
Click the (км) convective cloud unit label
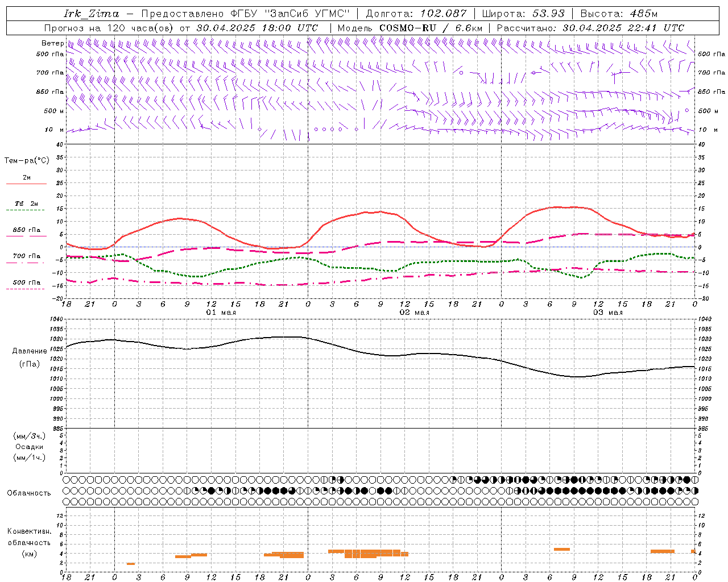pos(30,554)
